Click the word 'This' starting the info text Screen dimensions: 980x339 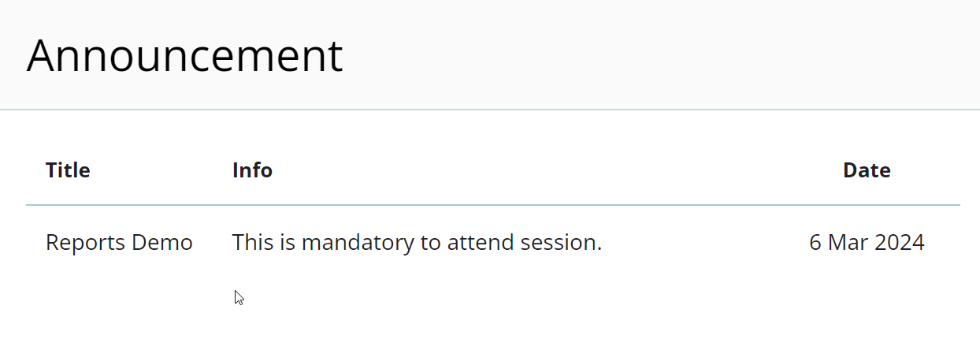[252, 243]
